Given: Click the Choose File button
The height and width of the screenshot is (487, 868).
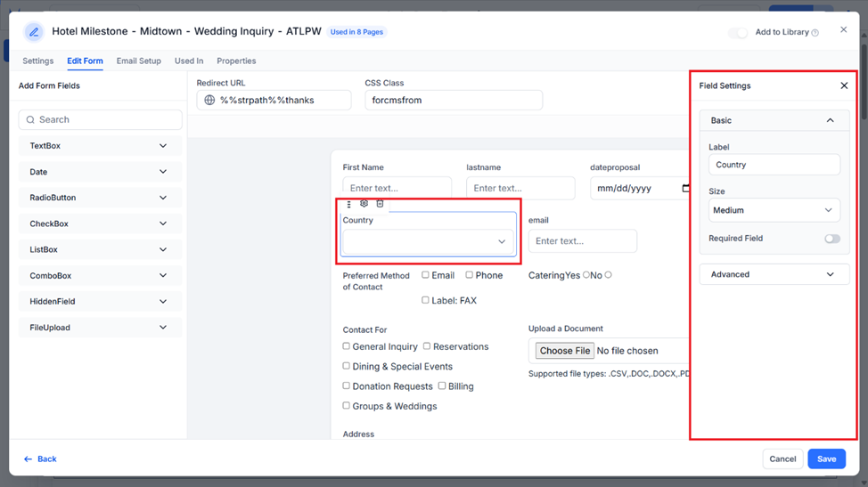Looking at the screenshot, I should click(565, 351).
